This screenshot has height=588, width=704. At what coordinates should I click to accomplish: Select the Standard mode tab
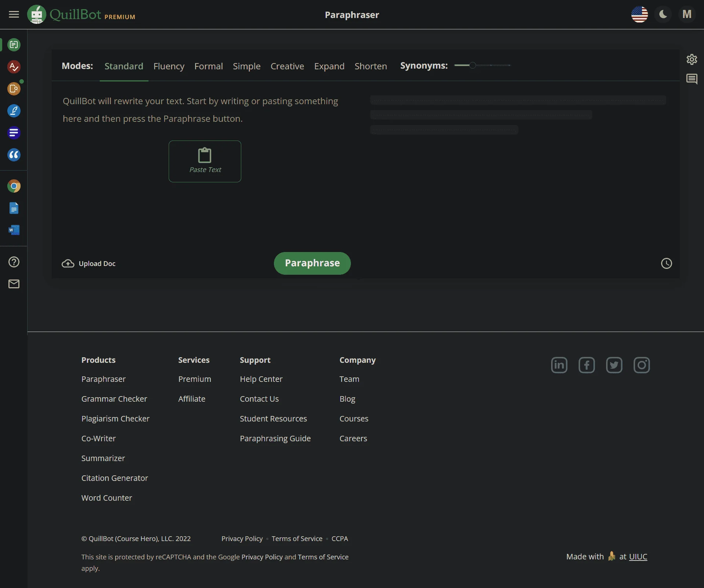point(124,66)
